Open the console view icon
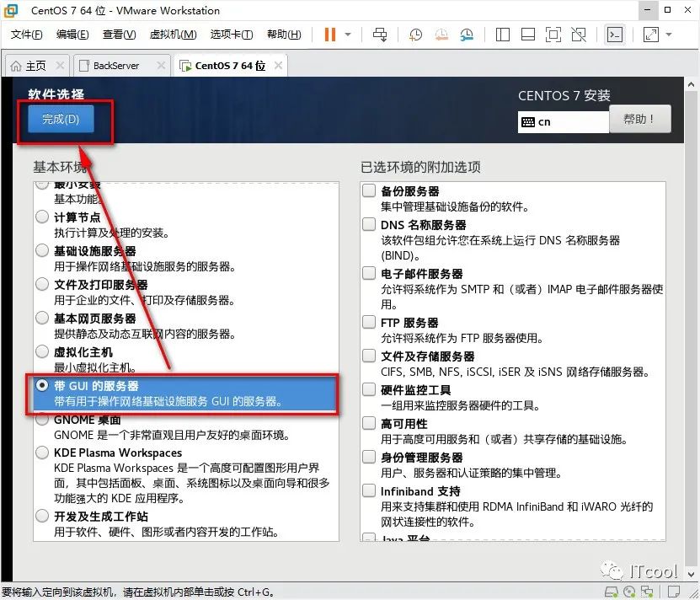The image size is (700, 600). [x=615, y=35]
